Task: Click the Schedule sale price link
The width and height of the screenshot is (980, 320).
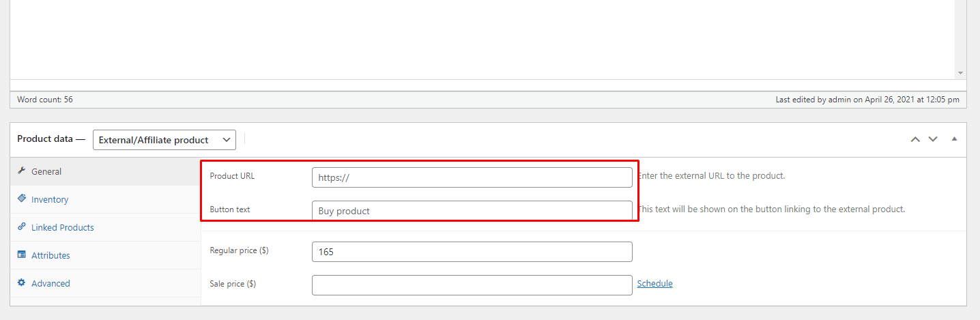Action: 654,284
